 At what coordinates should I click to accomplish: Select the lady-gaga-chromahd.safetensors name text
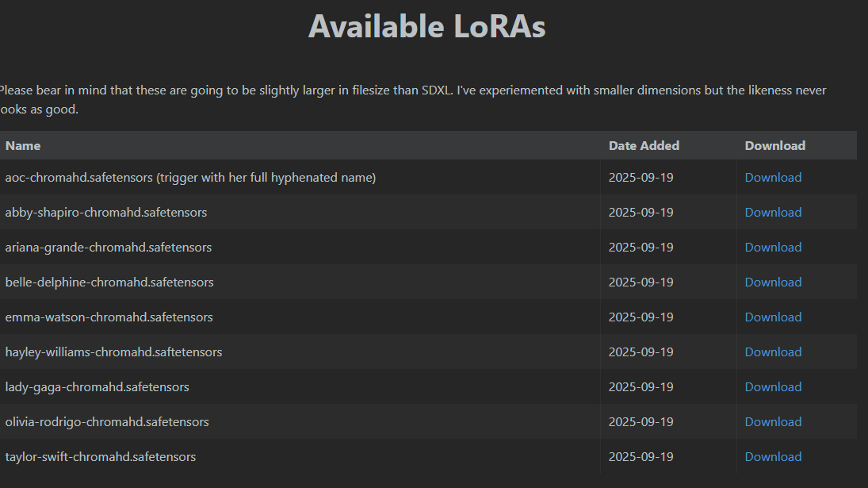(x=97, y=386)
